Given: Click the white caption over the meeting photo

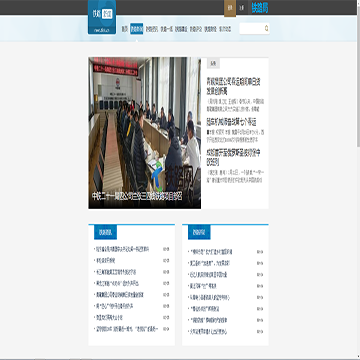Looking at the screenshot, I should coord(137,196).
